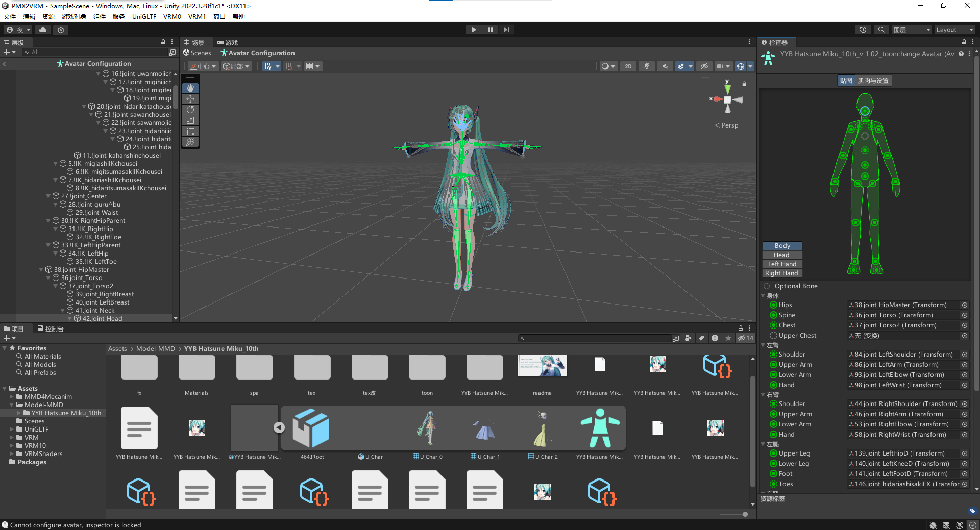
Task: Toggle Gizmos visibility button
Action: tap(740, 66)
